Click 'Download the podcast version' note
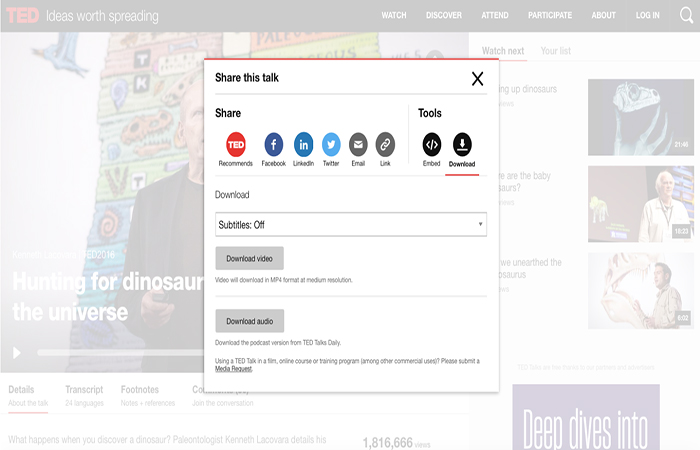700x450 pixels. coord(278,343)
